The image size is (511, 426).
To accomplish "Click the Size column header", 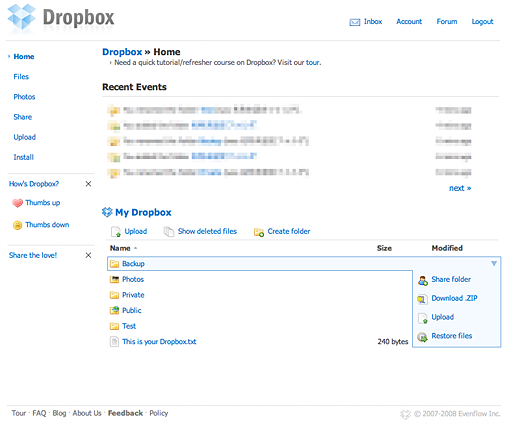I will pyautogui.click(x=384, y=248).
